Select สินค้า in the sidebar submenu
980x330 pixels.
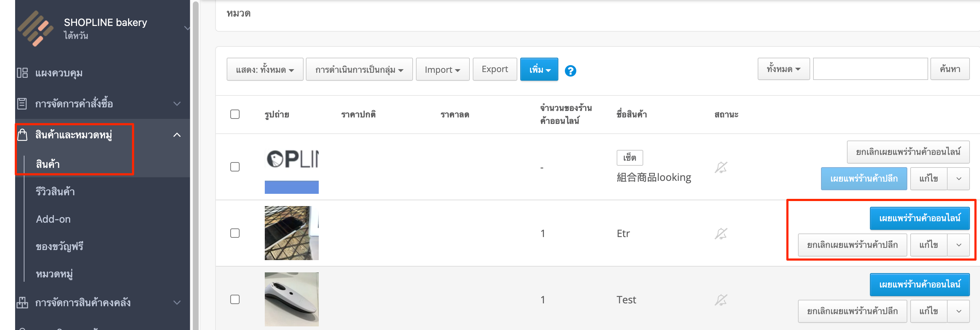coord(47,164)
